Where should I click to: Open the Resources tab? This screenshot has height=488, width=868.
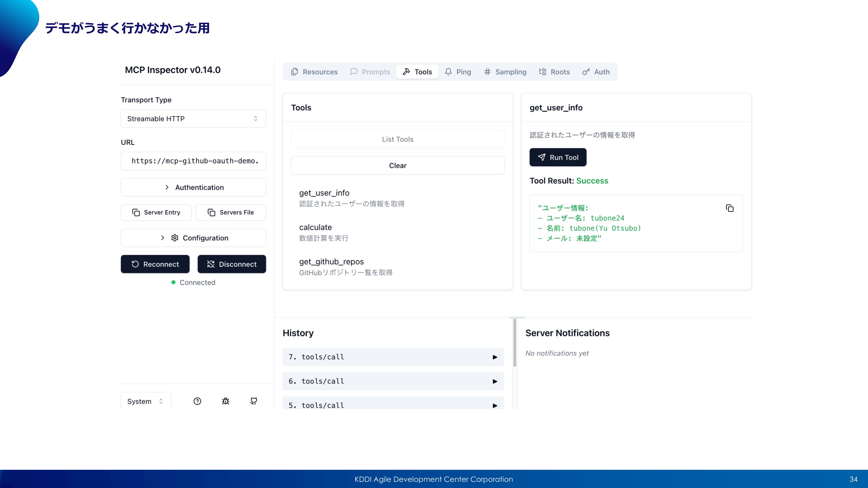click(314, 72)
